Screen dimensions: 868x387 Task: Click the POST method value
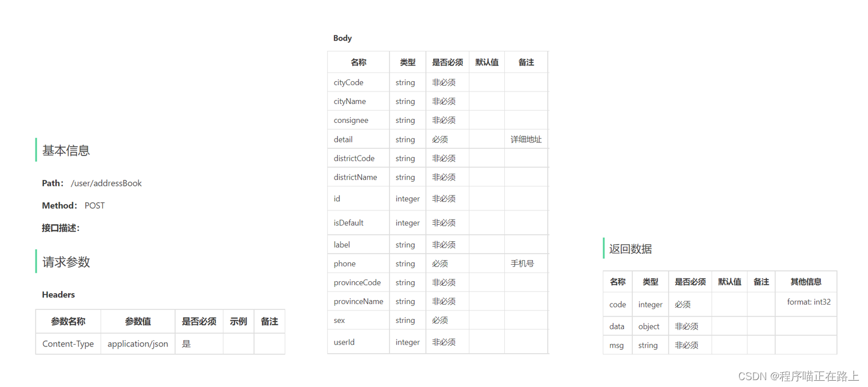[x=94, y=206]
